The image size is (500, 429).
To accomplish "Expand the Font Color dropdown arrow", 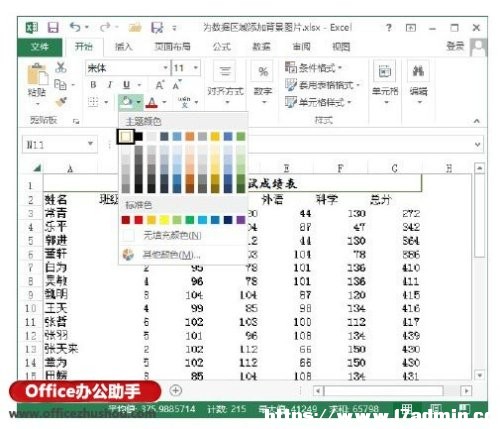I will (x=164, y=102).
